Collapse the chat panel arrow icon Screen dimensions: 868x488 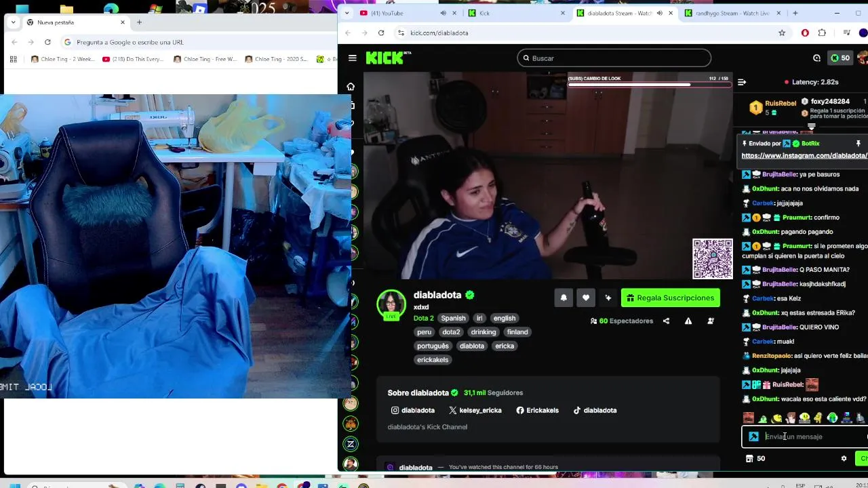(x=742, y=82)
